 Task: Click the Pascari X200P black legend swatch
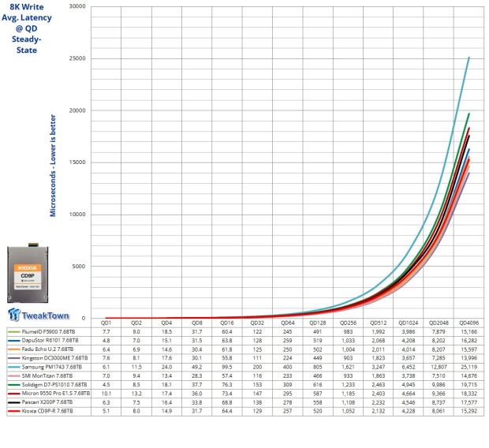coord(14,402)
